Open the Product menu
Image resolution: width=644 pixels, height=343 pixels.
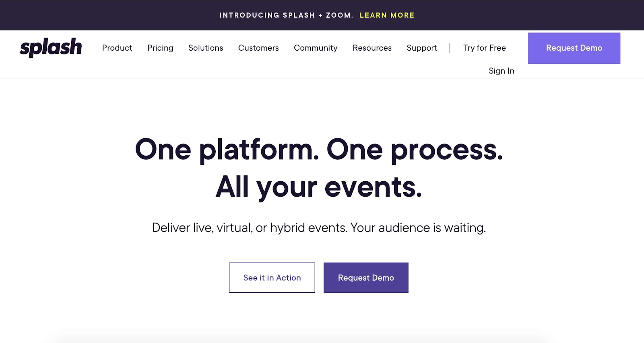coord(117,48)
